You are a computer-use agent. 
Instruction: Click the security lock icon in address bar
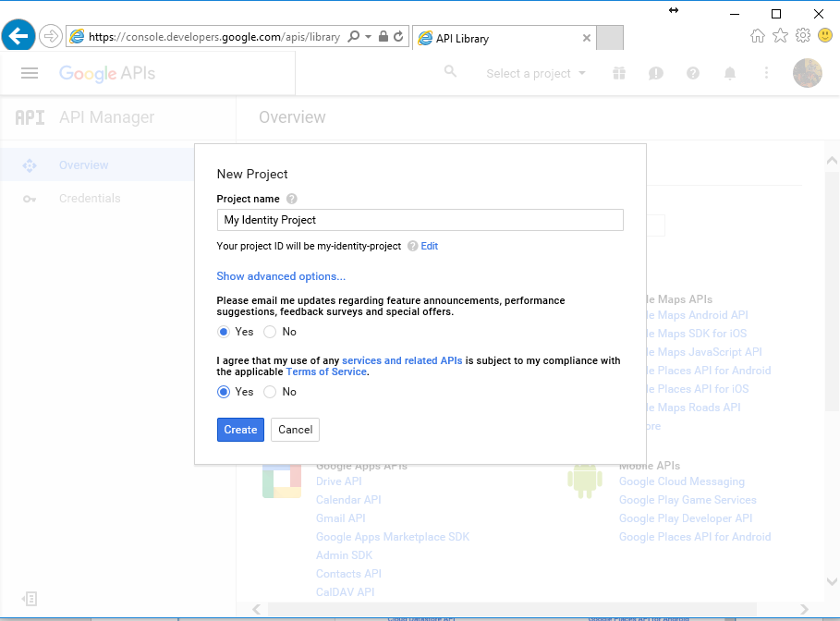383,36
